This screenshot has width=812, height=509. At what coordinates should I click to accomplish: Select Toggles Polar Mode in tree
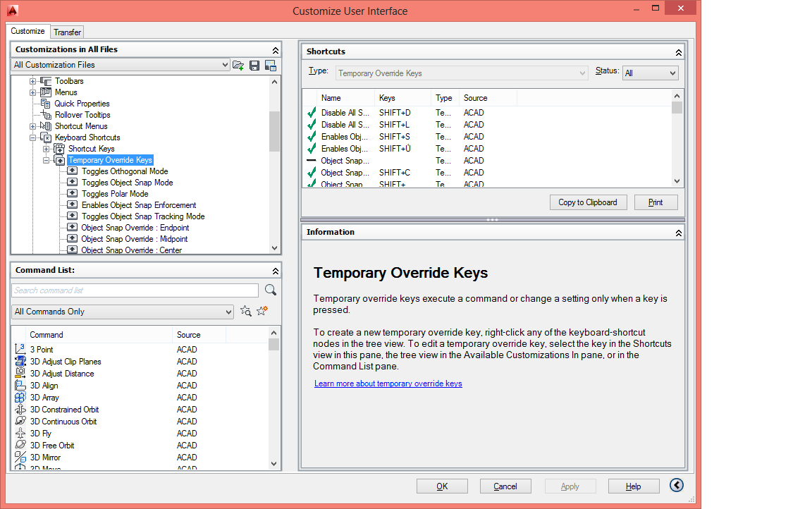115,194
